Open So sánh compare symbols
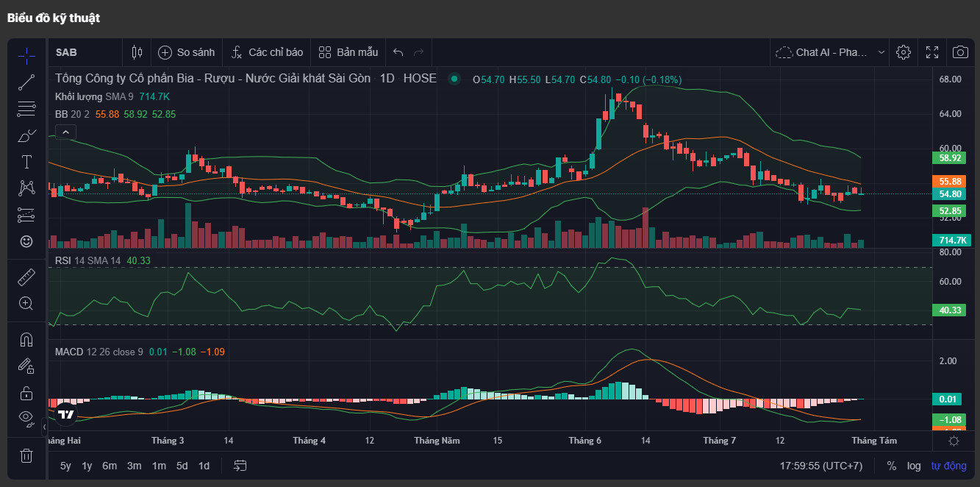This screenshot has height=487, width=980. (x=187, y=52)
